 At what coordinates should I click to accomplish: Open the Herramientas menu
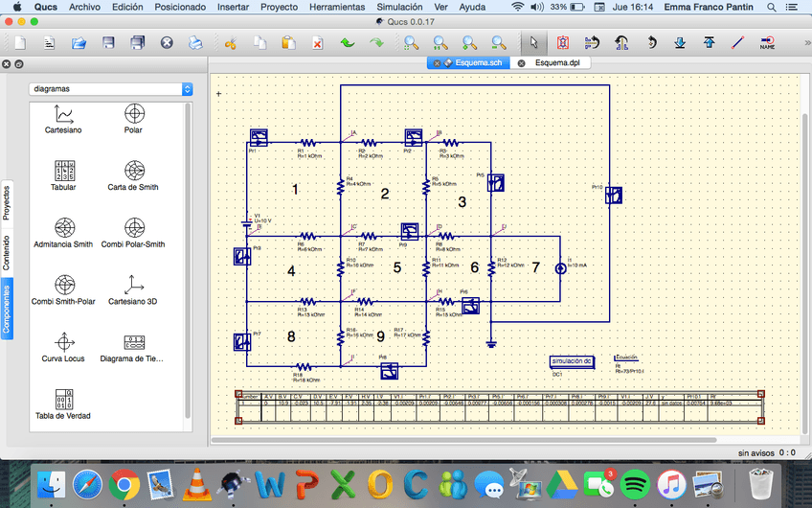point(328,7)
